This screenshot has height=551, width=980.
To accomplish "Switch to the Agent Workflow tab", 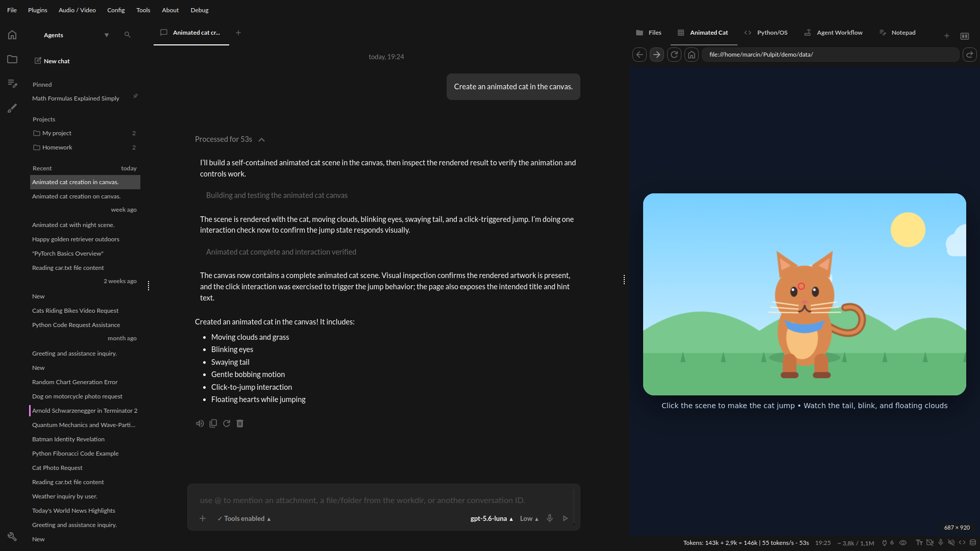I will [x=834, y=33].
